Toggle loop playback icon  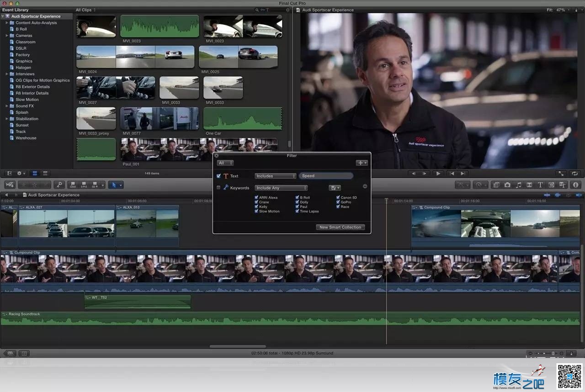click(x=575, y=174)
